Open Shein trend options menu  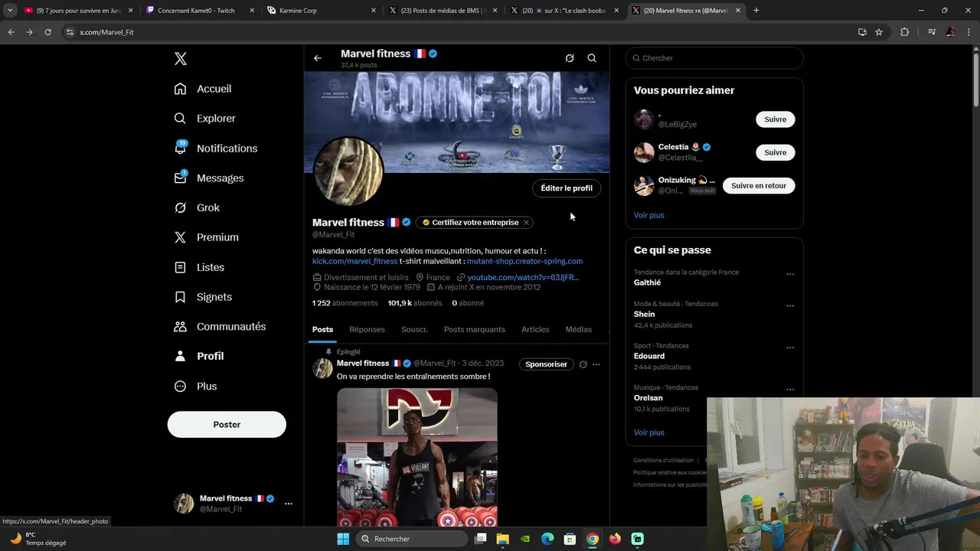pos(790,305)
